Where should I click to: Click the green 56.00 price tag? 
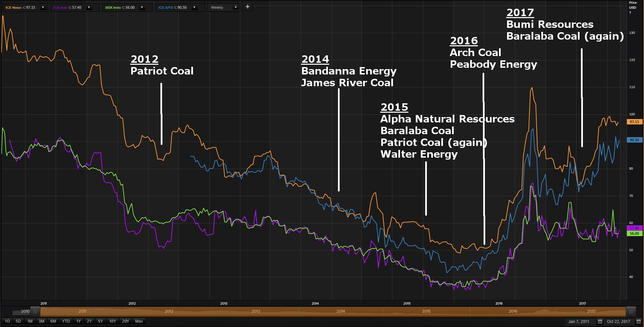pos(634,233)
